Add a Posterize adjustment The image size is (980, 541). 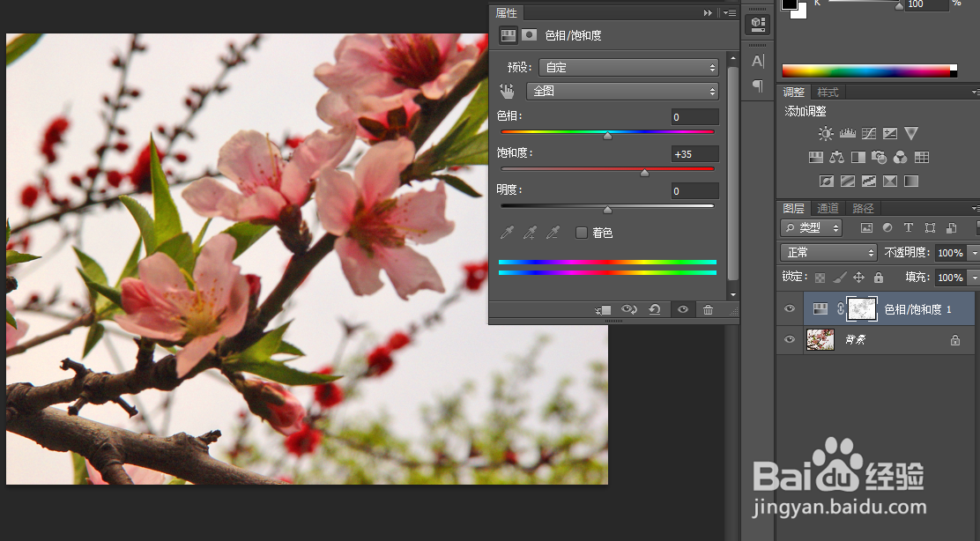(x=848, y=182)
